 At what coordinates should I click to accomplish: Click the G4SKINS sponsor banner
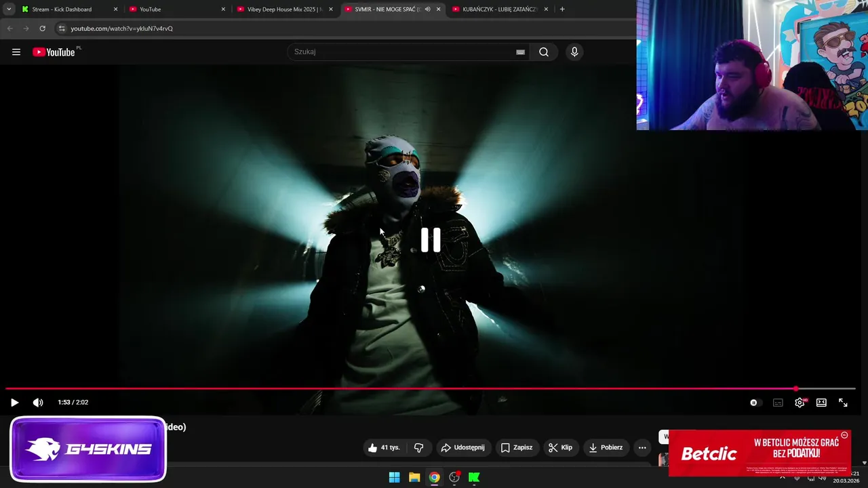tap(88, 449)
